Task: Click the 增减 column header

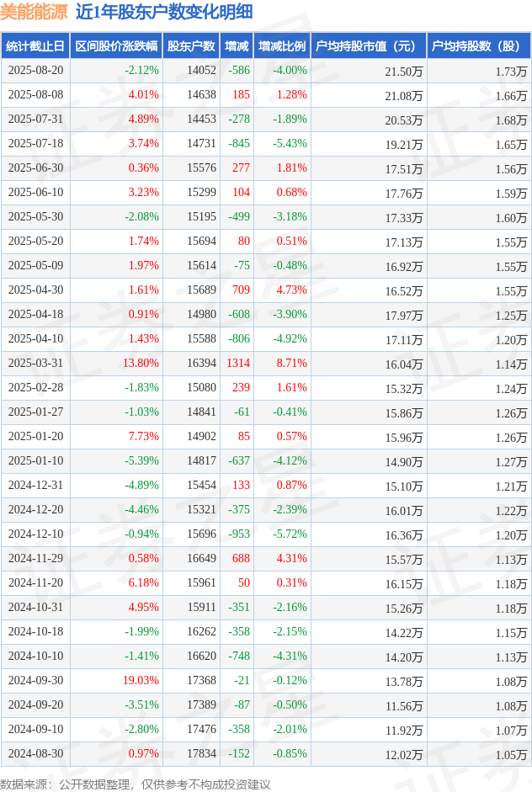Action: (237, 46)
